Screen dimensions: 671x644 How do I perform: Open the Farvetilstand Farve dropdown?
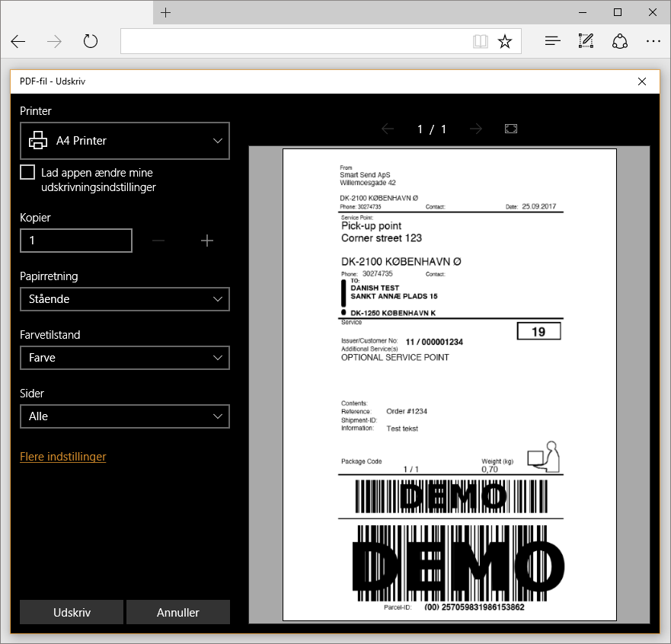(125, 358)
